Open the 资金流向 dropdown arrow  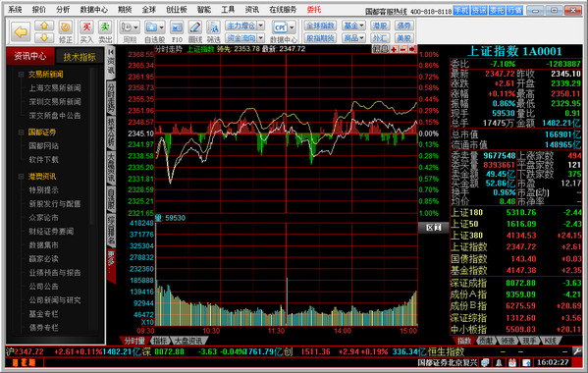(261, 38)
